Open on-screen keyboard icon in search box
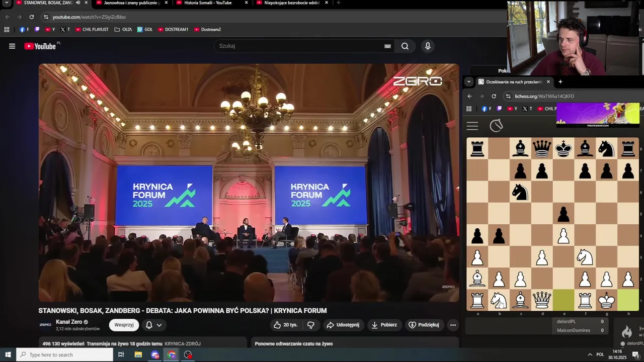Viewport: 644px width, 362px height. [x=387, y=46]
